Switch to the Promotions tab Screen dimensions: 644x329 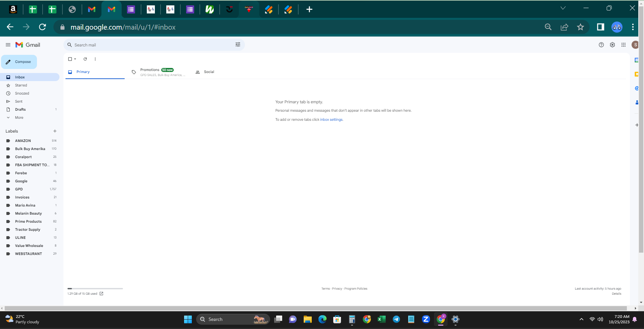pos(159,72)
